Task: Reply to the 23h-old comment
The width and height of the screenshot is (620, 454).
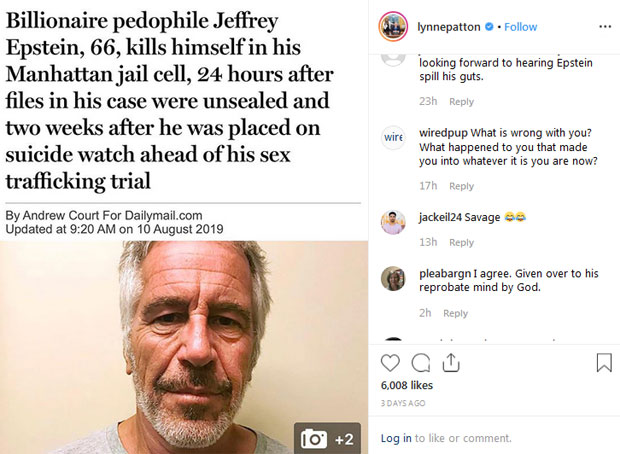Action: [461, 102]
